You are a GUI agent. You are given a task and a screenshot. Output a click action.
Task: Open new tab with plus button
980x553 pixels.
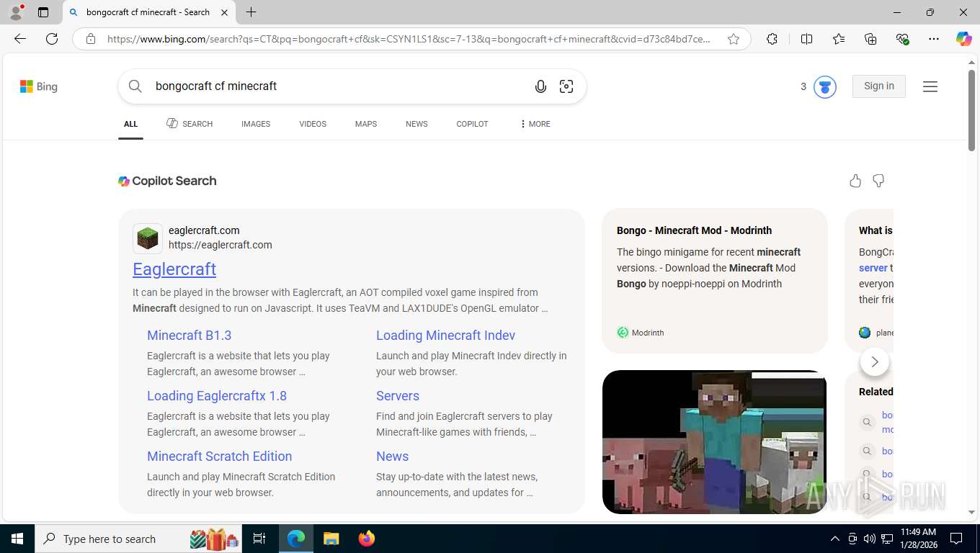coord(251,12)
